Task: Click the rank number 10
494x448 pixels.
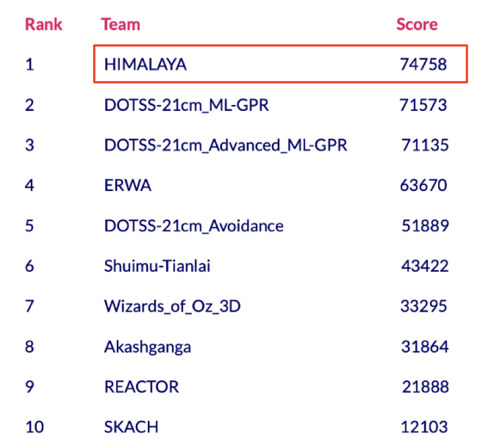Action: click(33, 427)
